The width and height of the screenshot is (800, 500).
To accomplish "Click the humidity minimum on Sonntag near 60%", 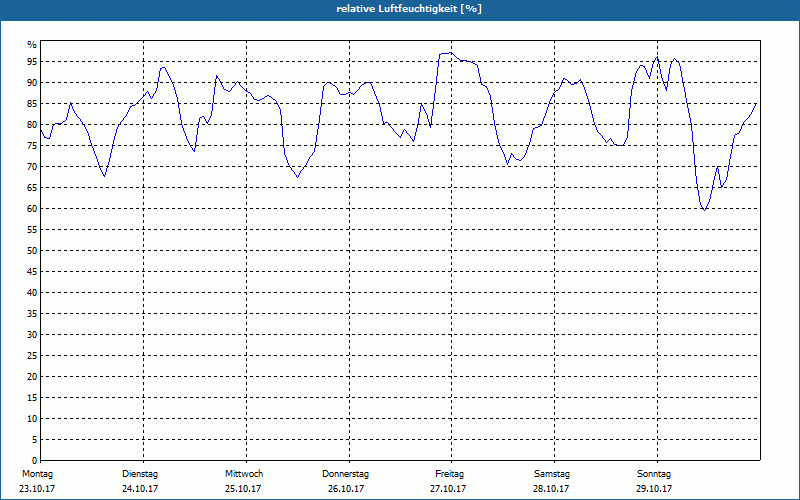I will [705, 210].
